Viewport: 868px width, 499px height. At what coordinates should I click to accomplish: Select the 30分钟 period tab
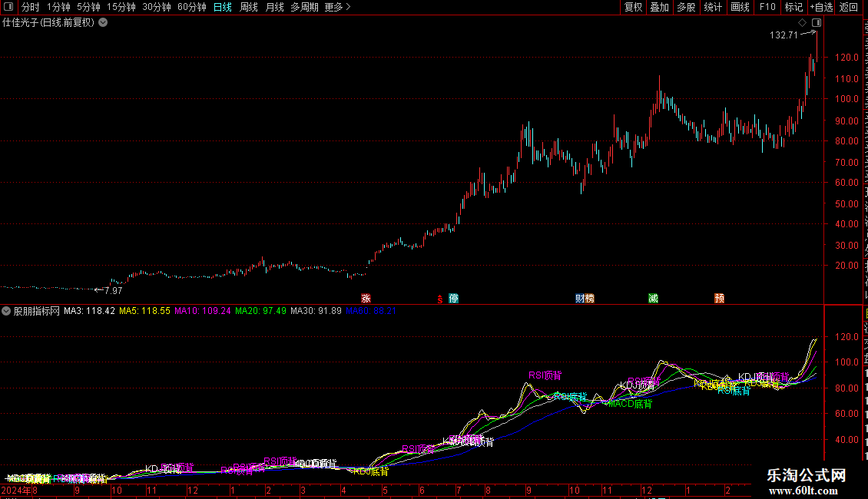157,7
